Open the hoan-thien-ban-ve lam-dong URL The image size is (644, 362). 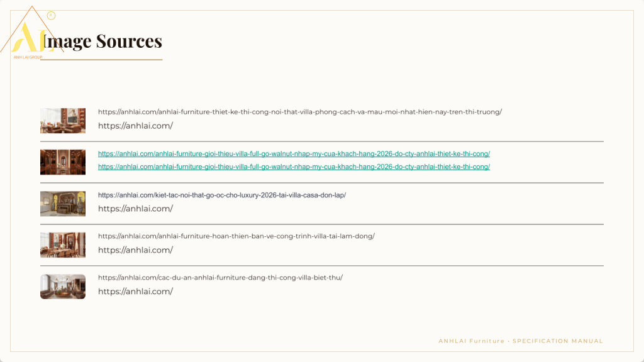(236, 236)
